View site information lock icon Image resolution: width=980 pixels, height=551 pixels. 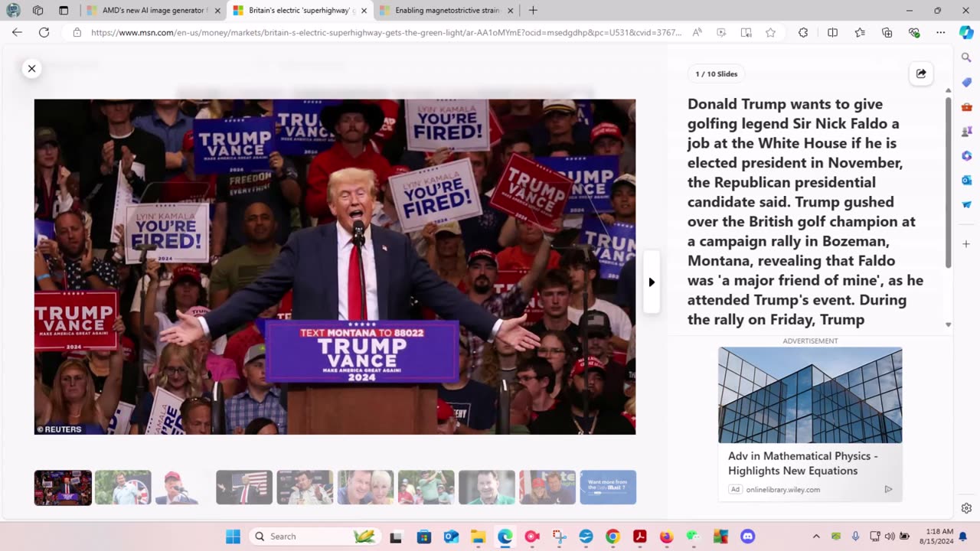pyautogui.click(x=77, y=32)
